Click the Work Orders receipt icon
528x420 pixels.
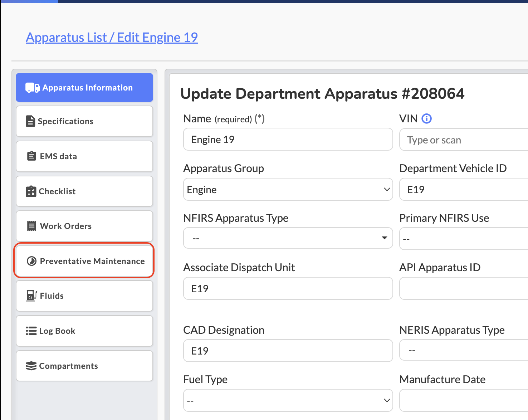tap(31, 226)
